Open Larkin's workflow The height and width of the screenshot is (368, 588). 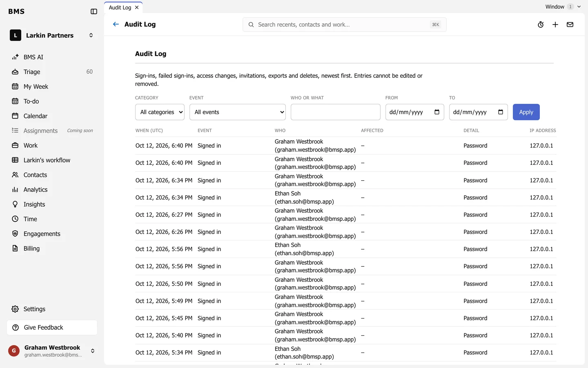(x=52, y=160)
